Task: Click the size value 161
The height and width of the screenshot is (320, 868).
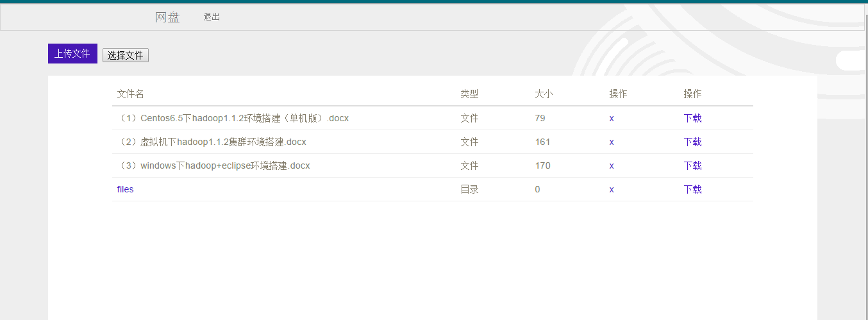Action: [542, 142]
